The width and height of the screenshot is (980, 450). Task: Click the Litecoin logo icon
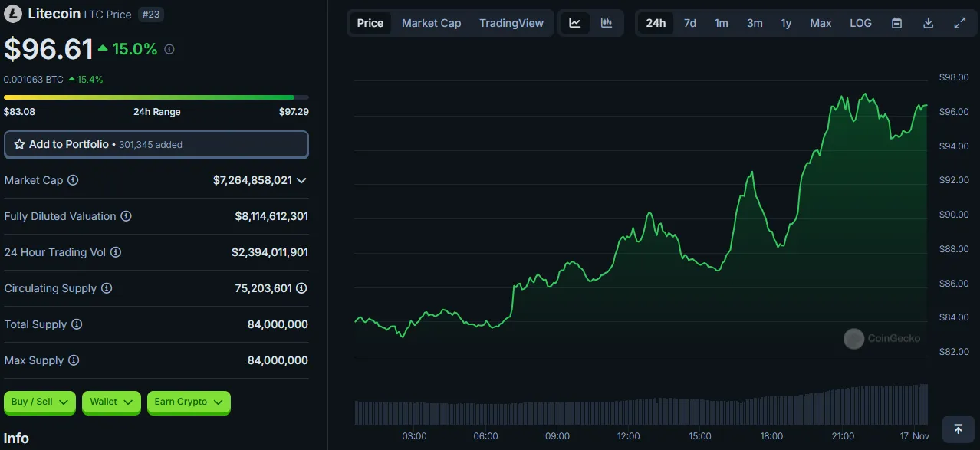pyautogui.click(x=13, y=14)
